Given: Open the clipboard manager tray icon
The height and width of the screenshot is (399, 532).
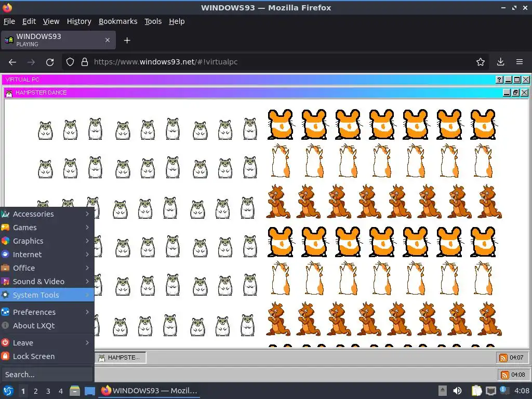Looking at the screenshot, I should (x=476, y=391).
